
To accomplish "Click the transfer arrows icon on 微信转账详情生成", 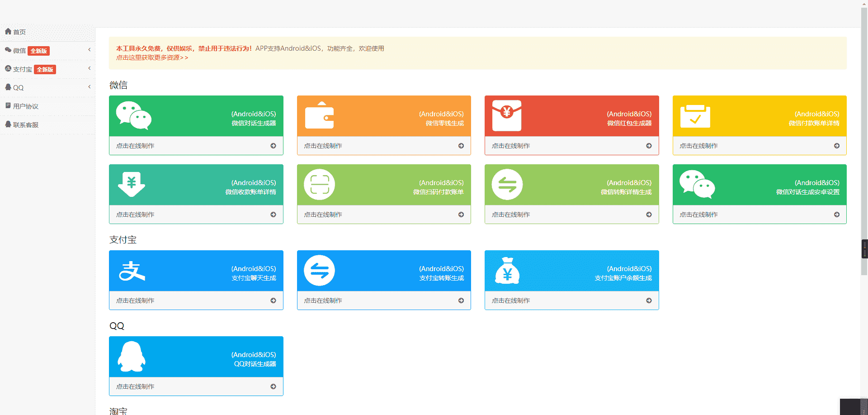I will pyautogui.click(x=507, y=185).
